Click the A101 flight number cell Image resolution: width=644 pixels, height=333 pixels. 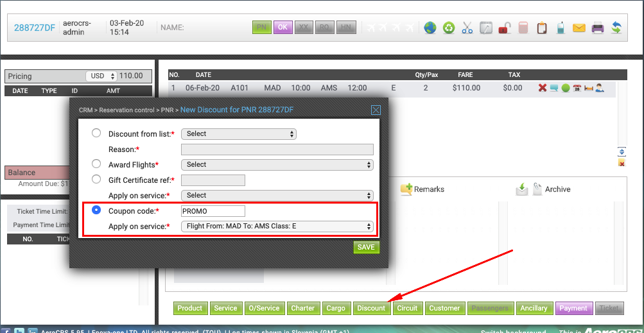point(240,88)
